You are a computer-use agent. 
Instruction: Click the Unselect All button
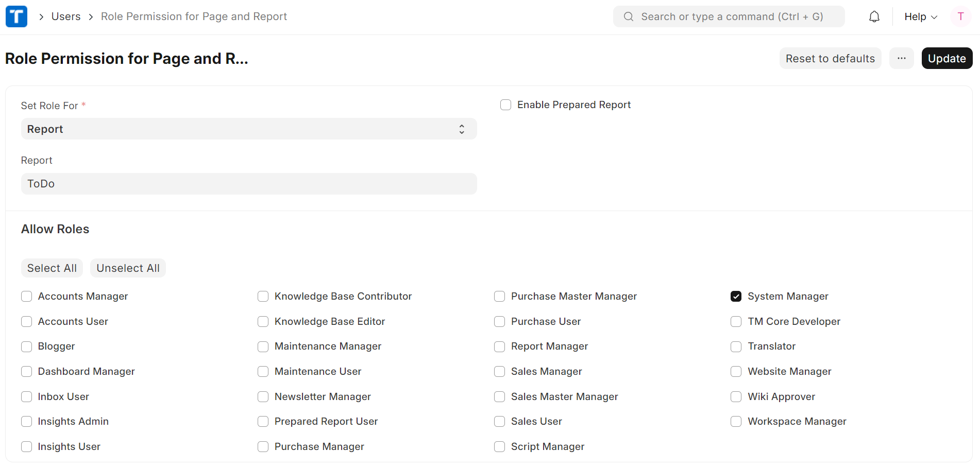(128, 268)
